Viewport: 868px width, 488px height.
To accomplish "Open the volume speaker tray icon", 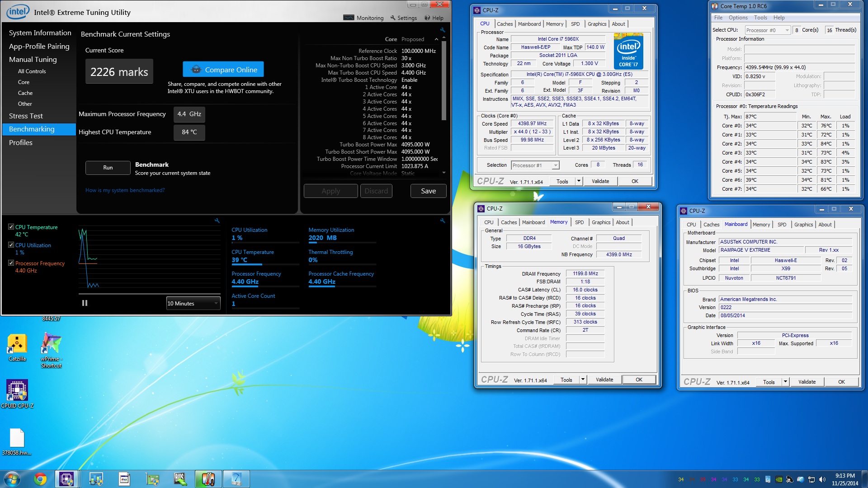I will (x=822, y=479).
